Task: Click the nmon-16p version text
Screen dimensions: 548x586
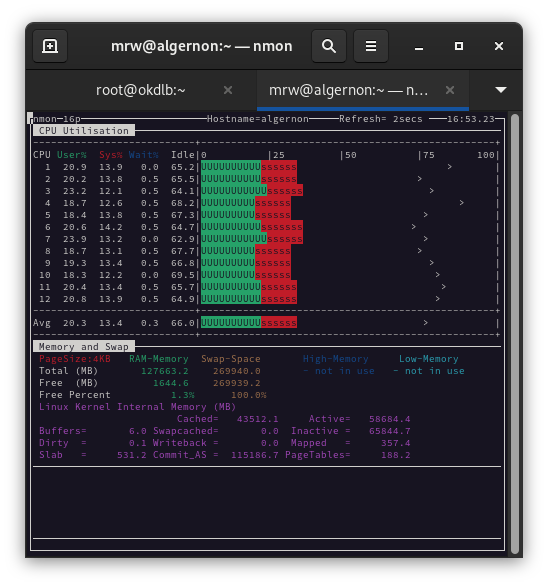Action: [57, 119]
